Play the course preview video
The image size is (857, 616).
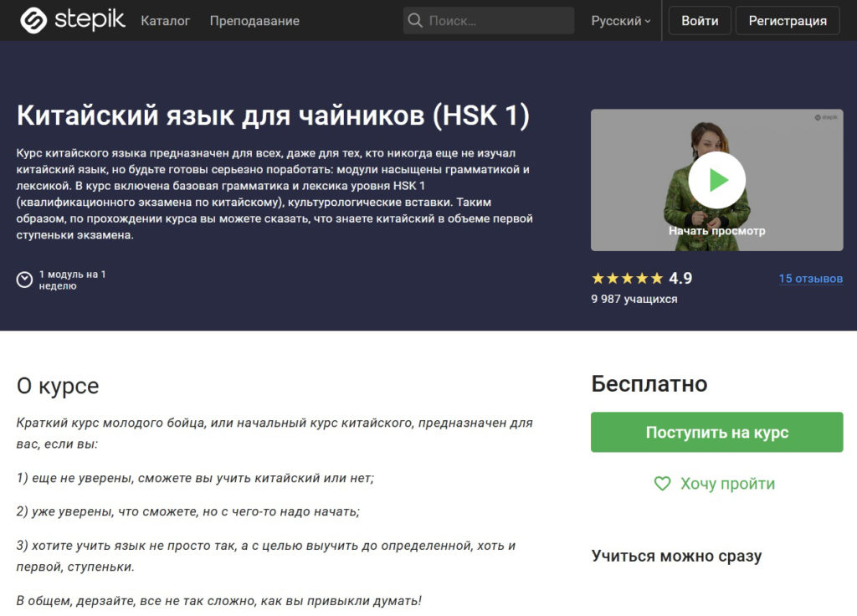click(x=716, y=180)
